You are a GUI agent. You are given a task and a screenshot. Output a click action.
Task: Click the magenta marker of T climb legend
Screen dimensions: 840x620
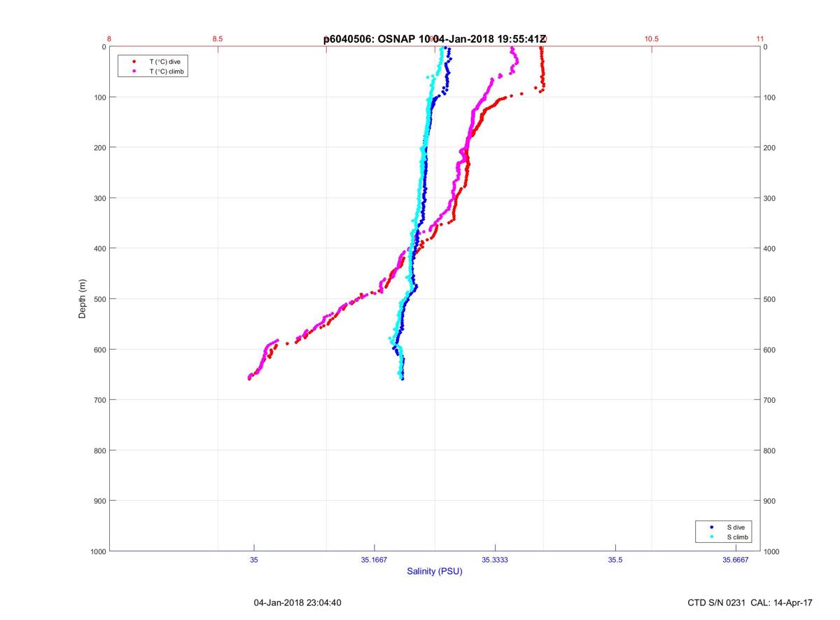click(x=134, y=71)
